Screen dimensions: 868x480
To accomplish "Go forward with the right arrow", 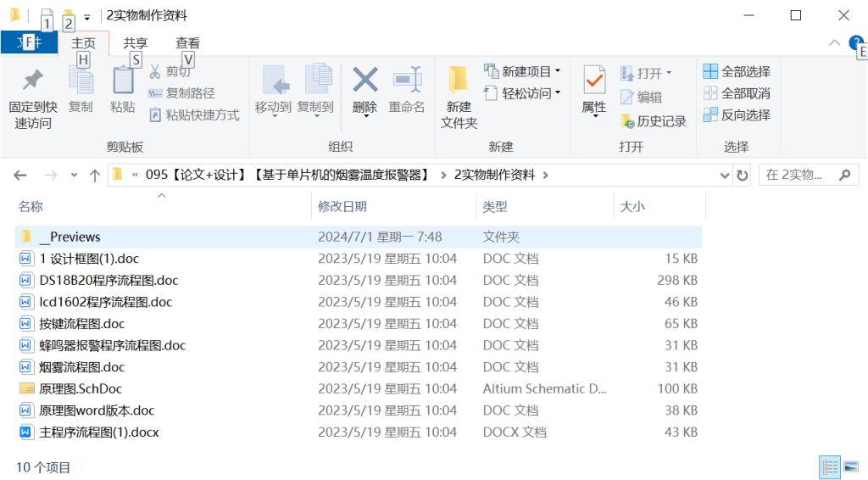I will (x=50, y=176).
